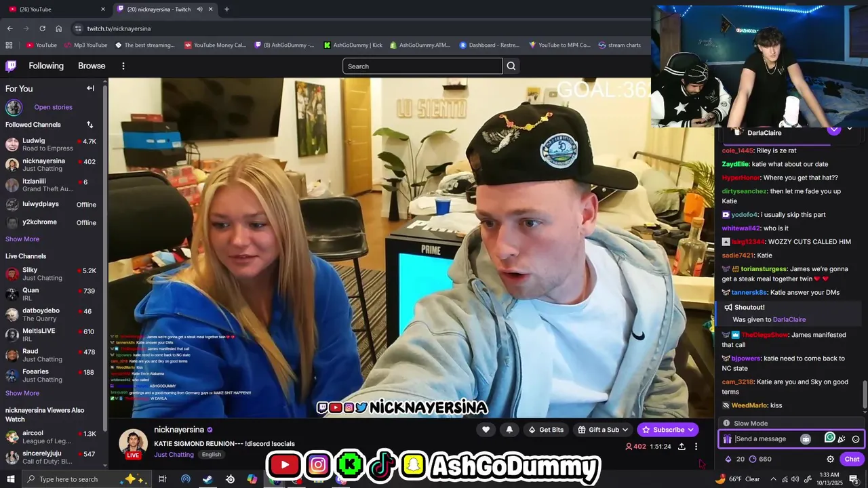Image resolution: width=868 pixels, height=488 pixels.
Task: Open the Just Chatting category link
Action: pyautogui.click(x=174, y=454)
